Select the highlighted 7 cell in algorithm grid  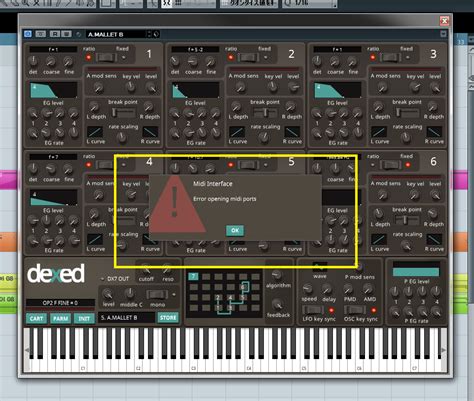pyautogui.click(x=193, y=276)
